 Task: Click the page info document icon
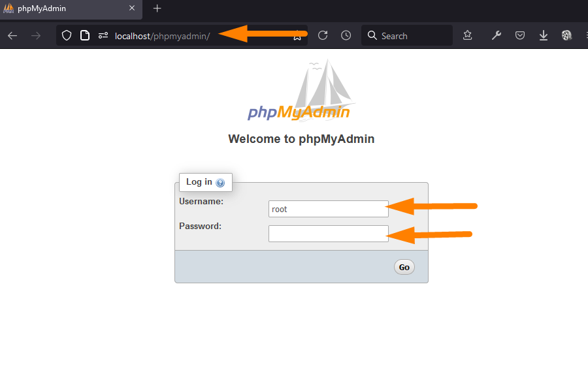(85, 35)
